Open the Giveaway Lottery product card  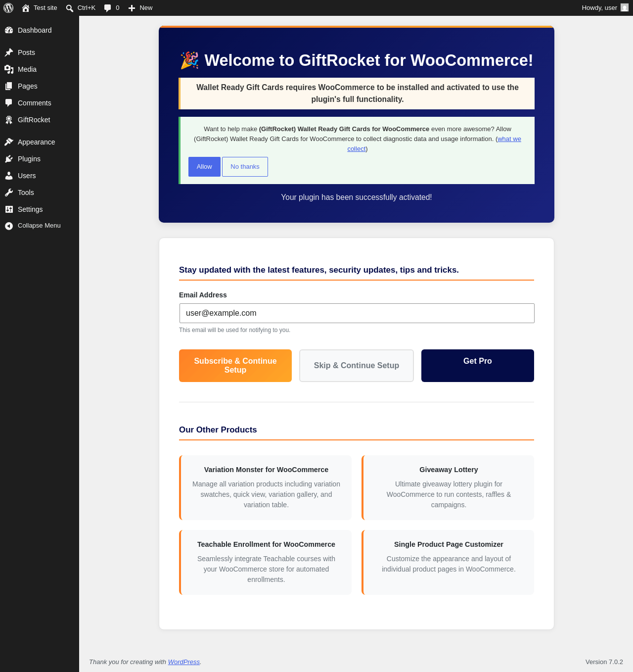click(x=448, y=487)
